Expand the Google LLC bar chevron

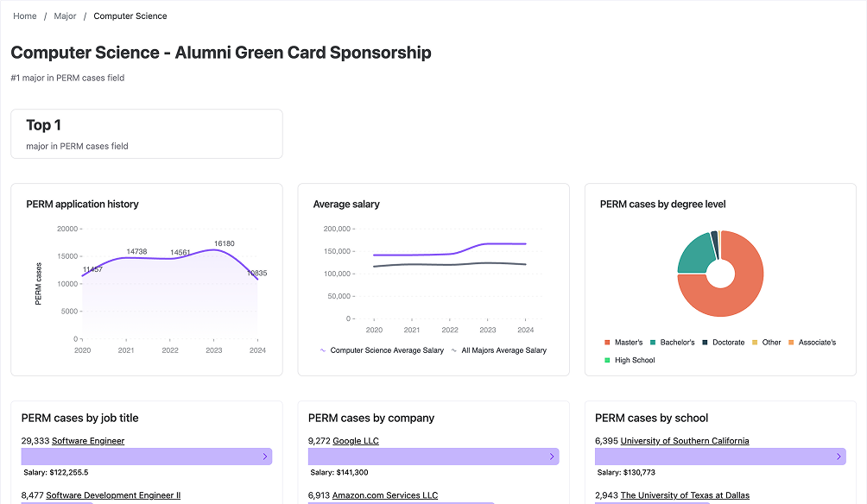(551, 457)
